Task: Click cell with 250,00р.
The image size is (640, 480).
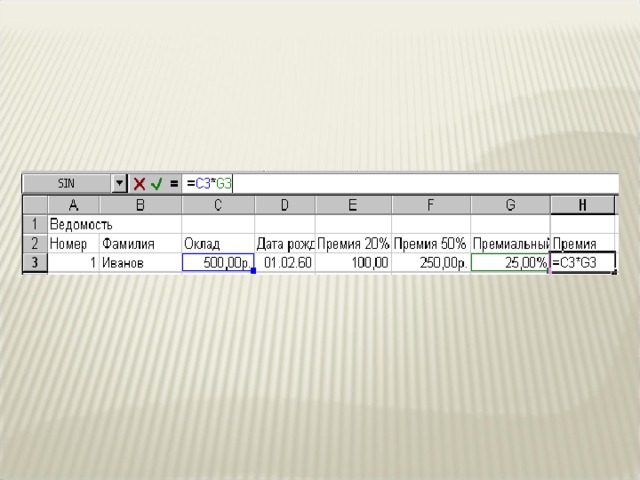Action: tap(431, 262)
